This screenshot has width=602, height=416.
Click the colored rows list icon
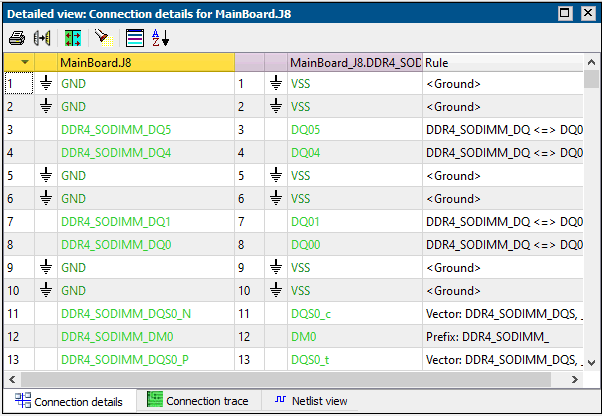[x=135, y=38]
